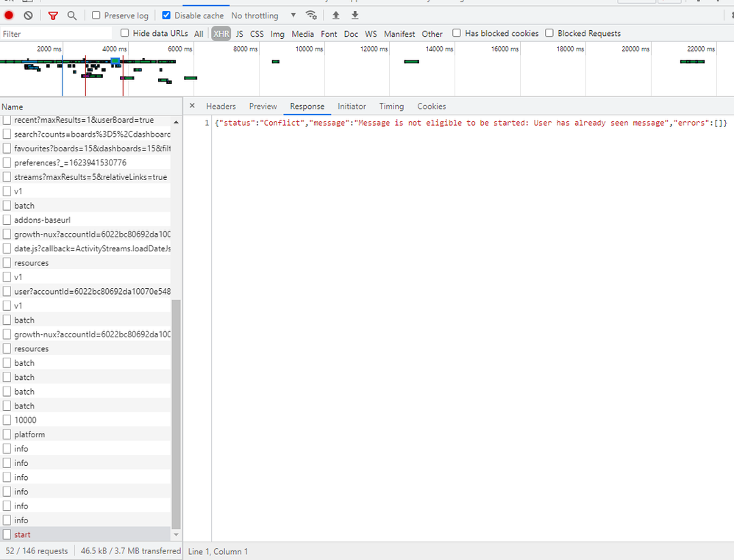734x560 pixels.
Task: Tick checkbox beside the start request
Action: click(7, 534)
